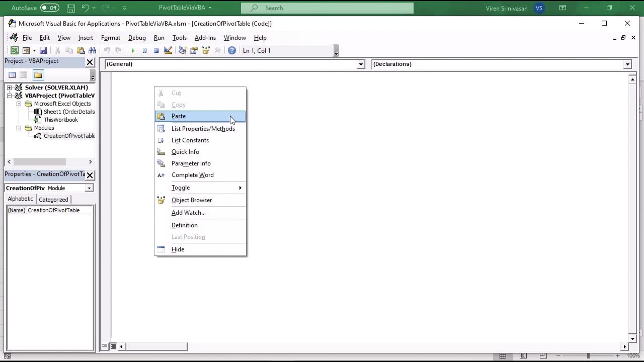Close the Properties pane

(90, 175)
